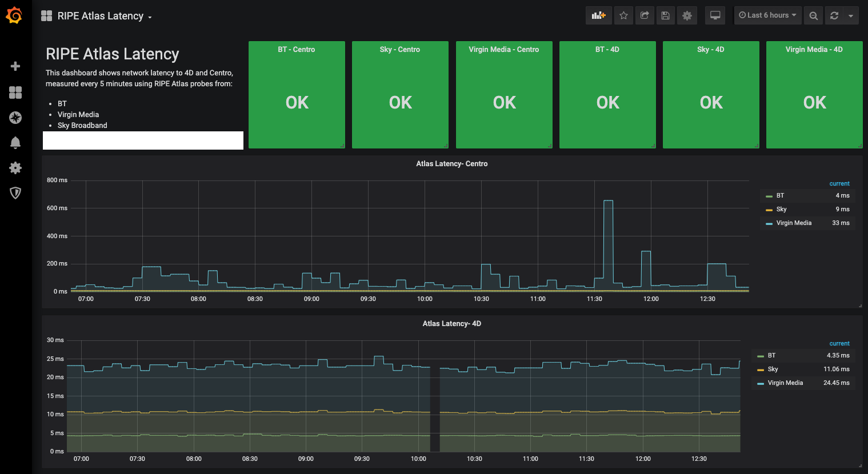Viewport: 868px width, 474px height.
Task: Cycle view mode with monitor icon
Action: tap(715, 15)
